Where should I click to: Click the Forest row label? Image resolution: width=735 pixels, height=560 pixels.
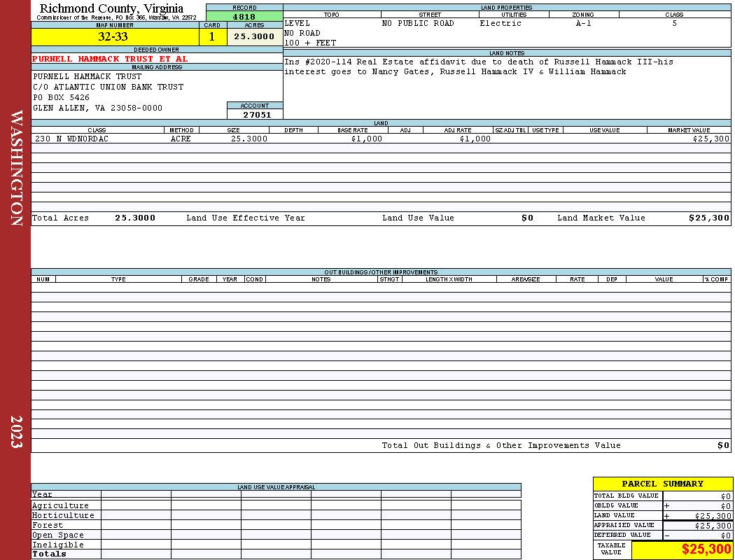click(48, 525)
